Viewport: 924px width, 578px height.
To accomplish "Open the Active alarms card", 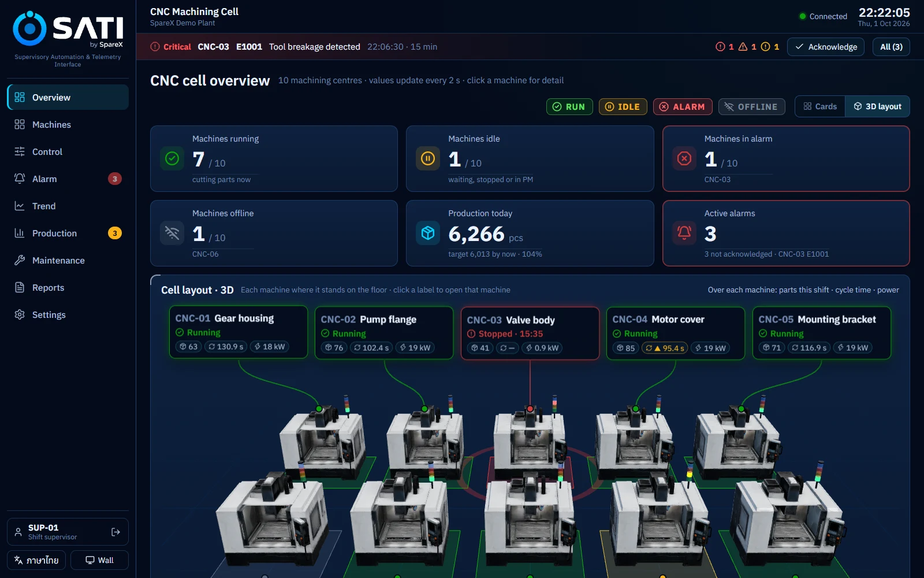I will [786, 233].
